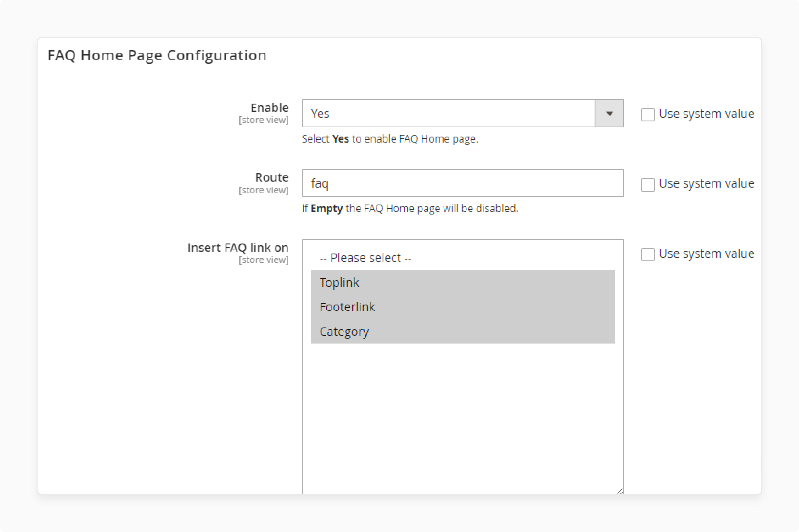Viewport: 799px width, 532px height.
Task: Click the Enable field label
Action: pyautogui.click(x=270, y=108)
